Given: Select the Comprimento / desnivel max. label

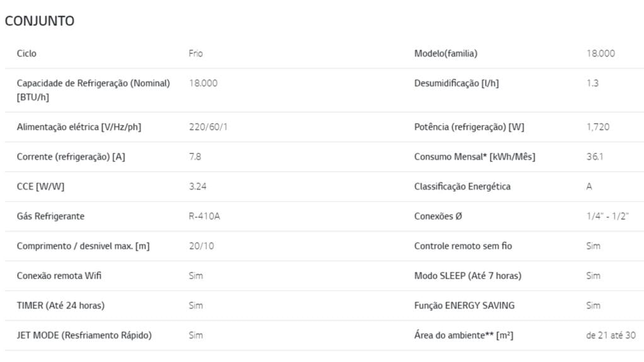Looking at the screenshot, I should tap(83, 246).
